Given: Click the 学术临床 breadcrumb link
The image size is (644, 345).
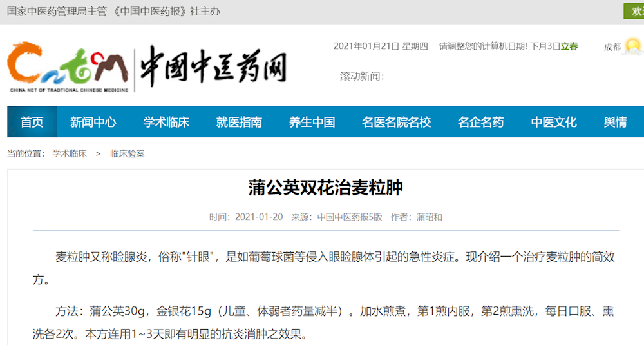Looking at the screenshot, I should click(70, 153).
